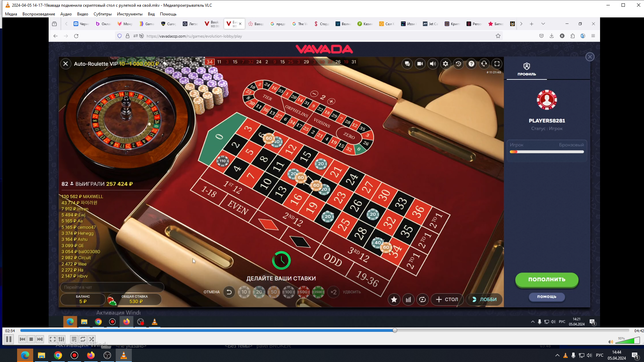The width and height of the screenshot is (644, 362).
Task: Bet on the black diamond
Action: (300, 241)
